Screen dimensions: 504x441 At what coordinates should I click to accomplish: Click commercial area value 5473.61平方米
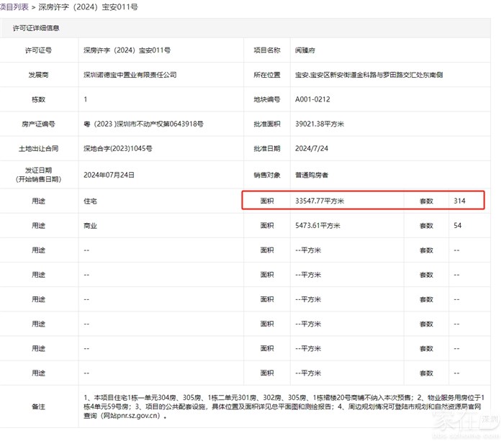pyautogui.click(x=318, y=226)
